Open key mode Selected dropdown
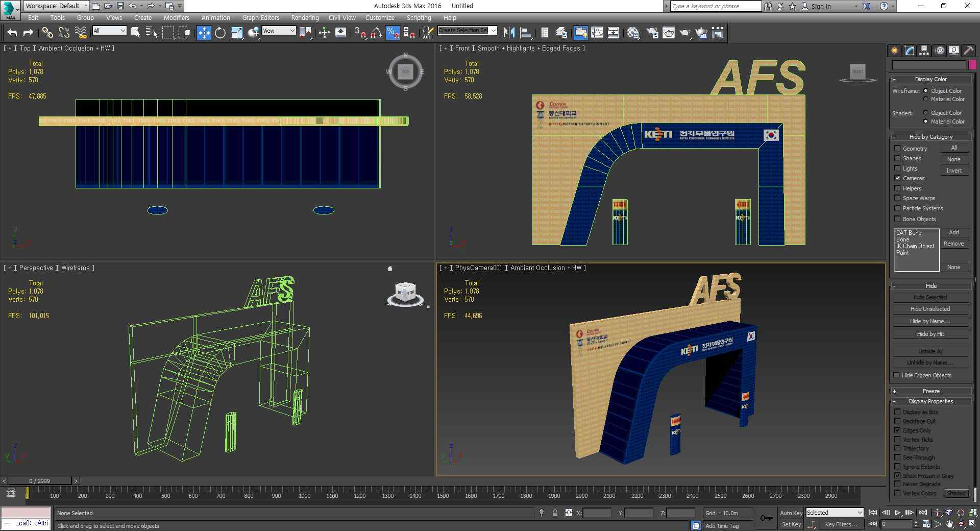 (834, 513)
